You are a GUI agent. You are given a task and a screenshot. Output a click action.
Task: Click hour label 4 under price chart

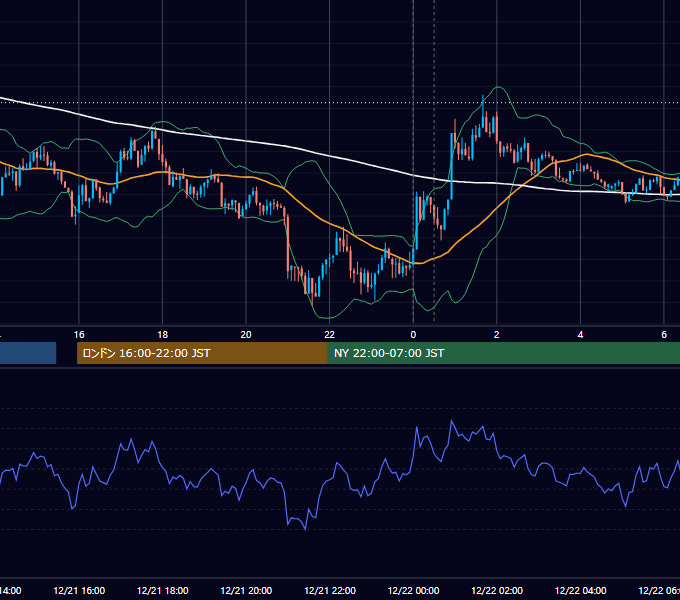click(580, 335)
